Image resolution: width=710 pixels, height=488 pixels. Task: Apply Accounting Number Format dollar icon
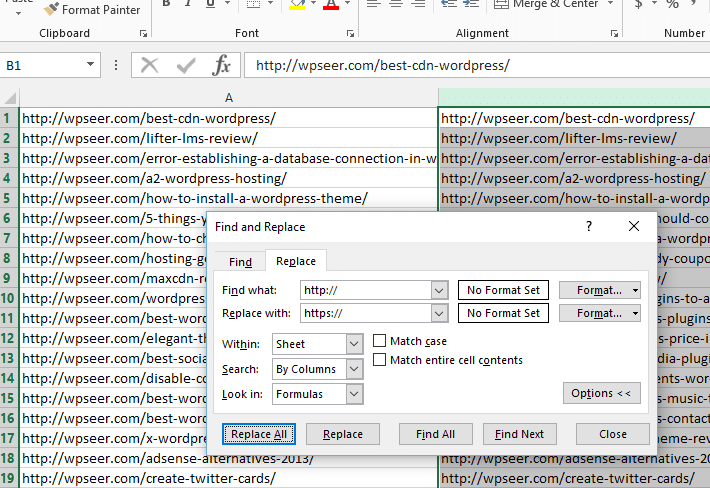point(638,5)
